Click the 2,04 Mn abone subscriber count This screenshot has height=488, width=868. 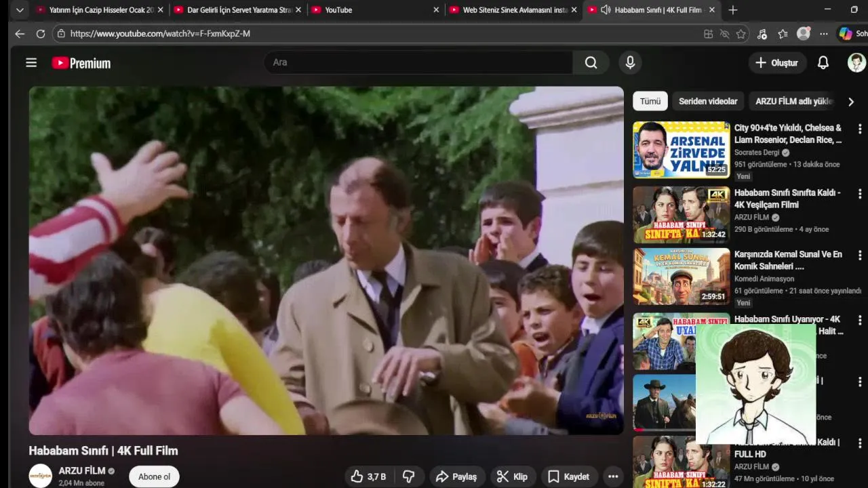(81, 483)
